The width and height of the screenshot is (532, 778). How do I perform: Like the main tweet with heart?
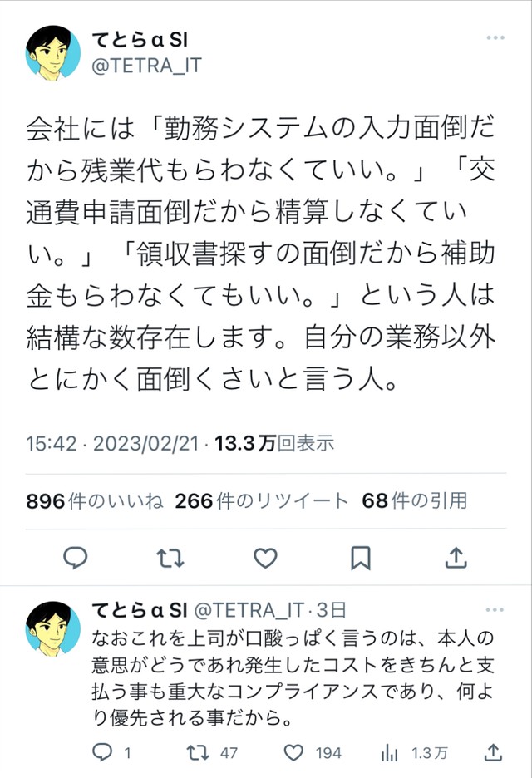click(264, 559)
